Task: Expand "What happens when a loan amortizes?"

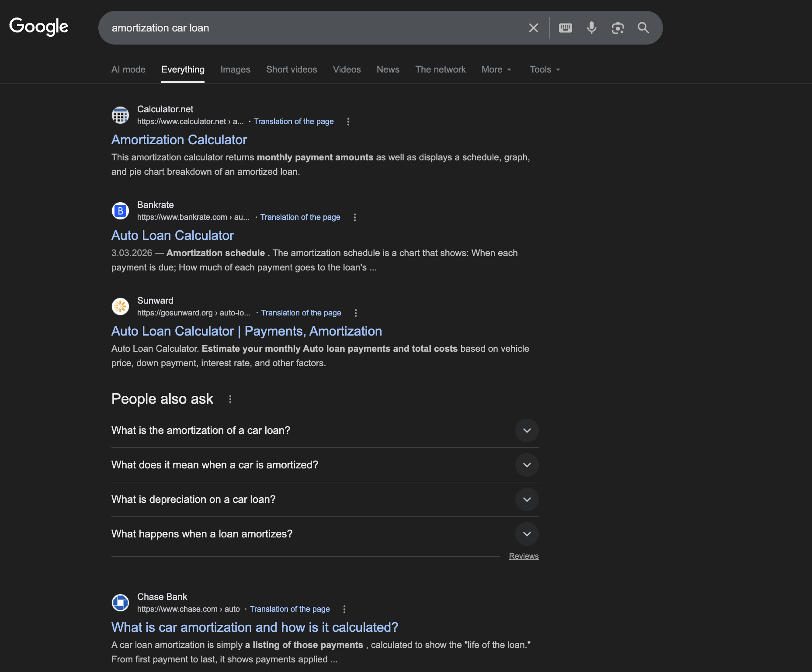Action: point(527,534)
